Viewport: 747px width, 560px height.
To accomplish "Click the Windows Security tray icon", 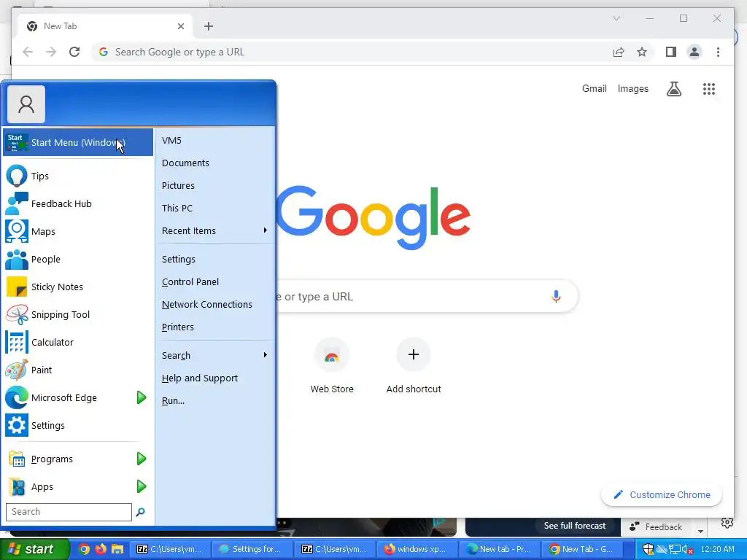I will click(x=648, y=549).
